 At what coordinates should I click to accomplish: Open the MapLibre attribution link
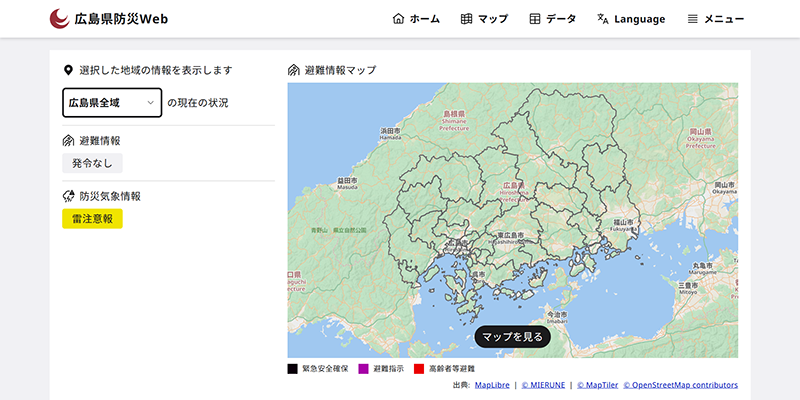point(492,385)
